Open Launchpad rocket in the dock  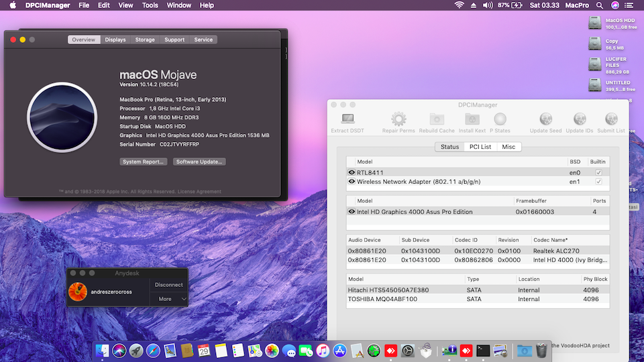136,351
